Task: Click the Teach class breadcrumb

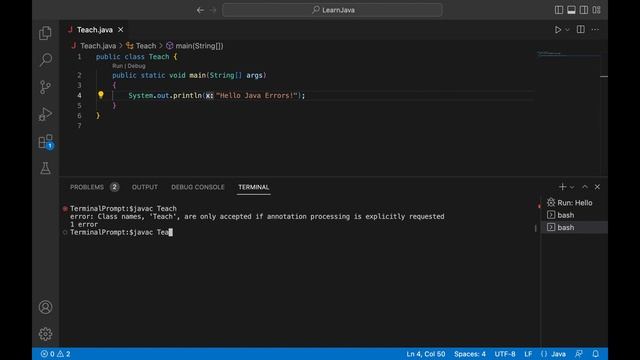Action: click(x=146, y=46)
